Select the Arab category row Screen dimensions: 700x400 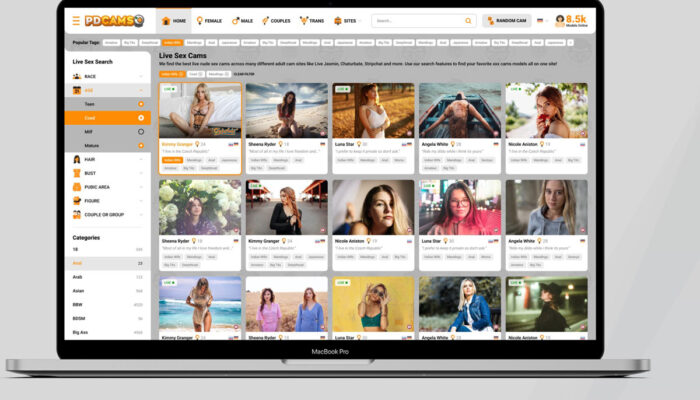108,277
